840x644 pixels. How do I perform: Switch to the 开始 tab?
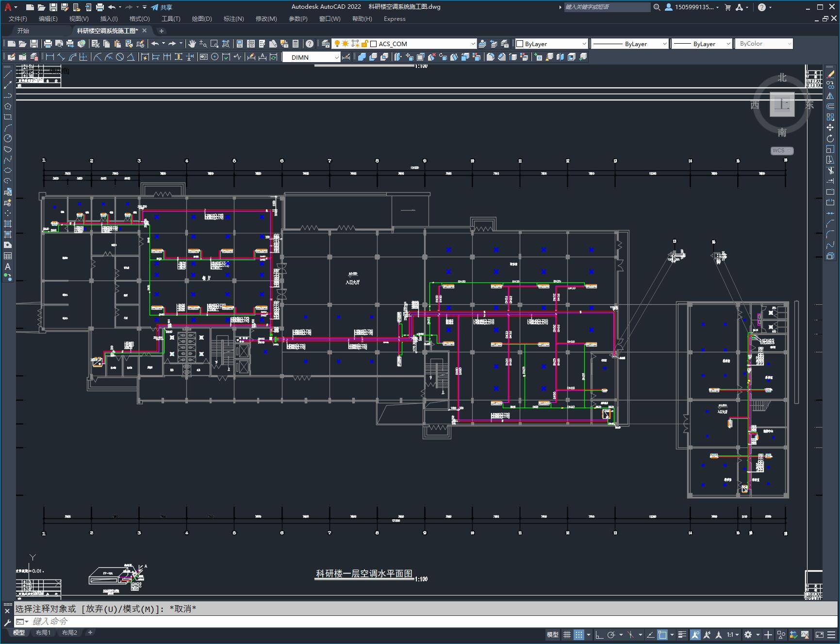(23, 31)
